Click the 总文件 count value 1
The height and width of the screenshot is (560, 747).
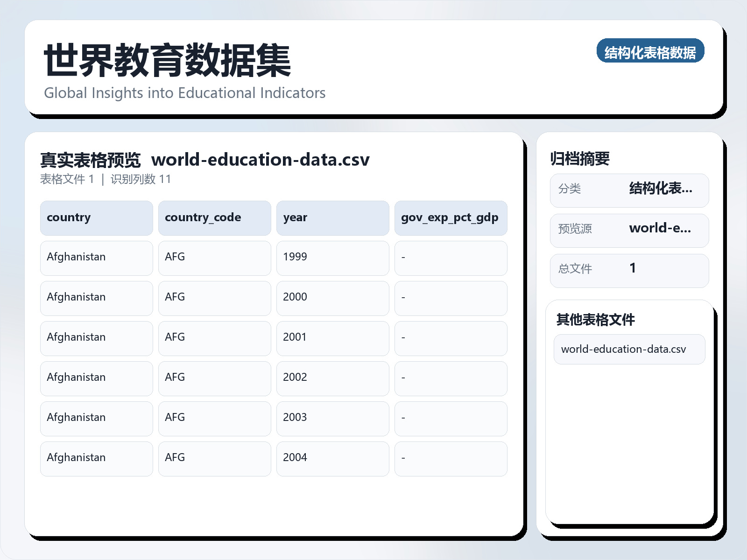pos(633,268)
